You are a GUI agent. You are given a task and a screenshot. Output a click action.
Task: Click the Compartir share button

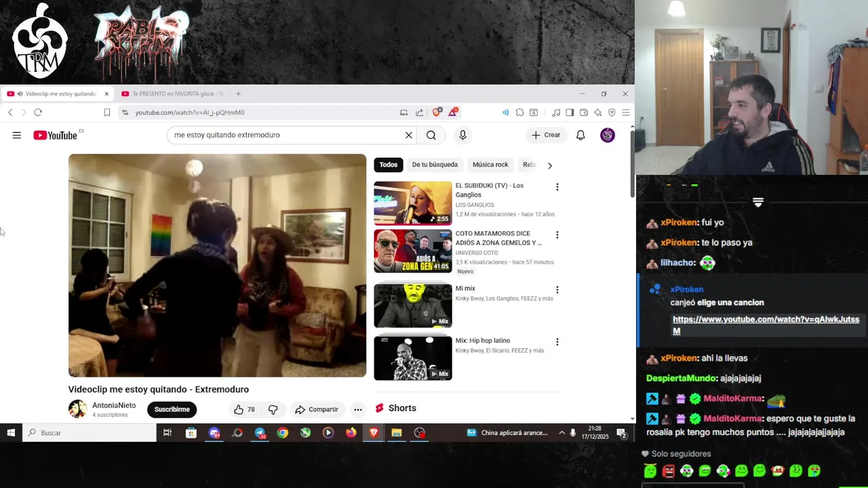317,409
